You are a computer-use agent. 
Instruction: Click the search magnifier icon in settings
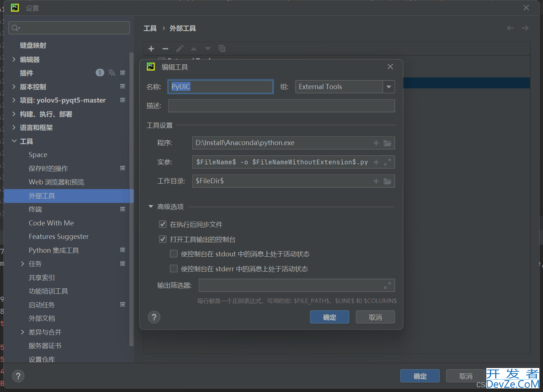click(15, 28)
